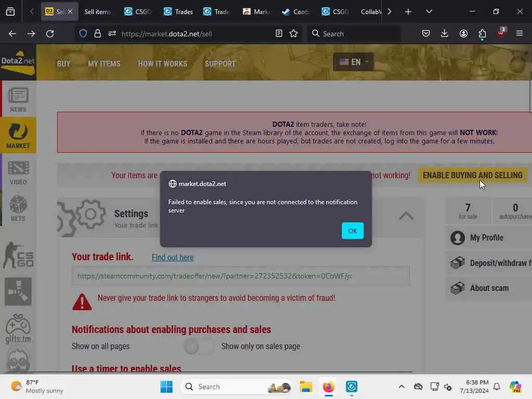Click the browser back arrow

(x=12, y=34)
